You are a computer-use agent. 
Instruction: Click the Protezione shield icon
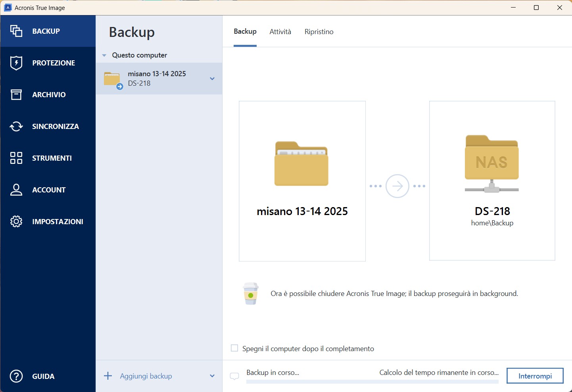pos(16,63)
